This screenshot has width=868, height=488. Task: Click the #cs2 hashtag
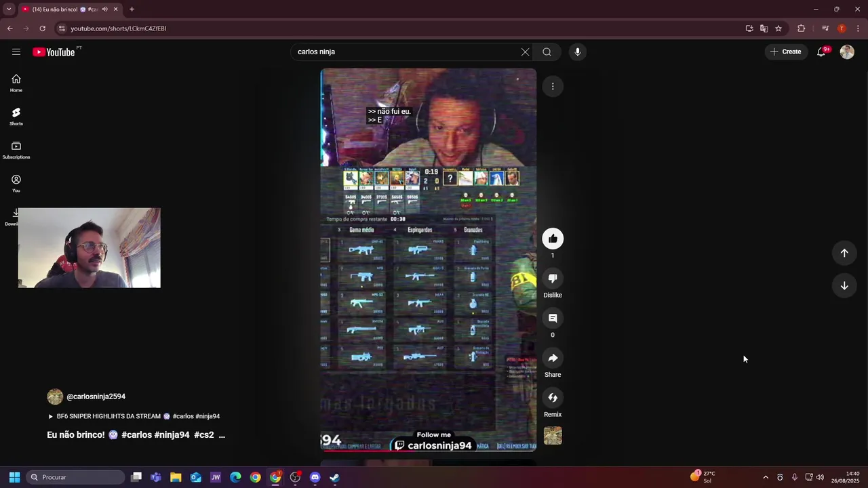pos(204,435)
